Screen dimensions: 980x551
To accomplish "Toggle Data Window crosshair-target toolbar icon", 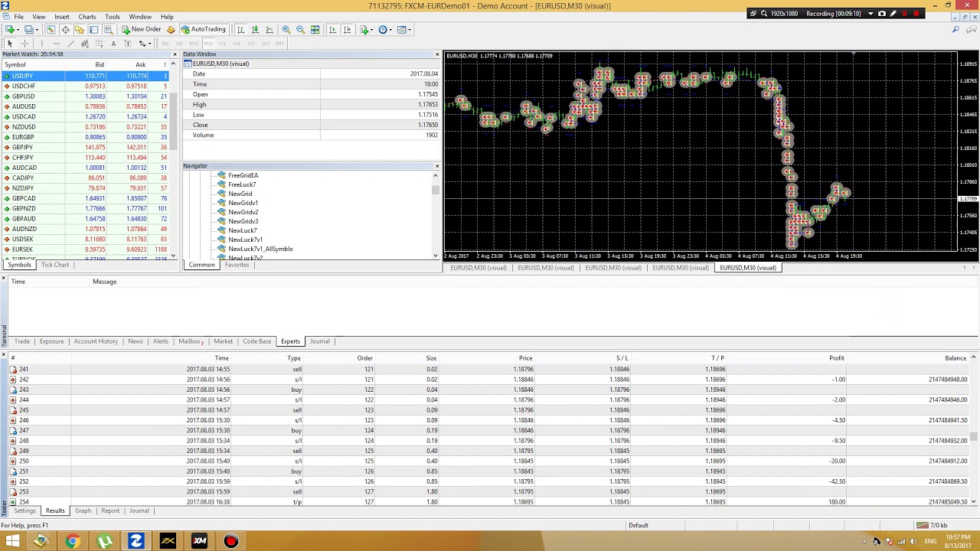I will (x=65, y=29).
